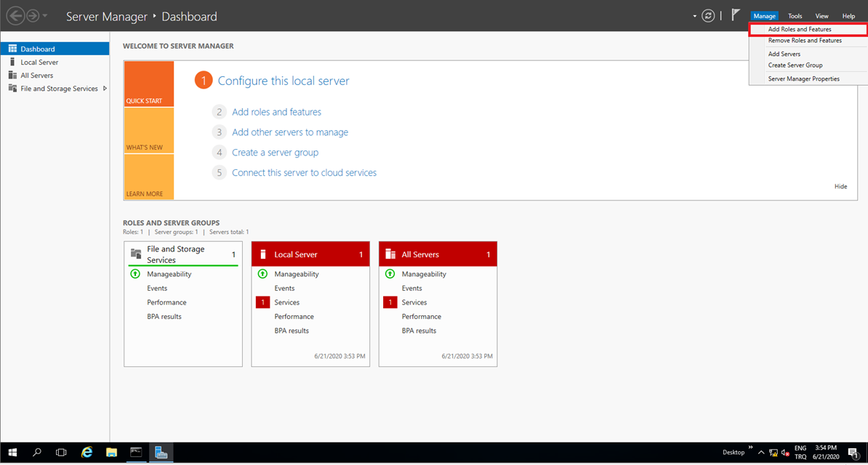The width and height of the screenshot is (868, 465).
Task: Open Performance in the All Servers tile
Action: [421, 317]
